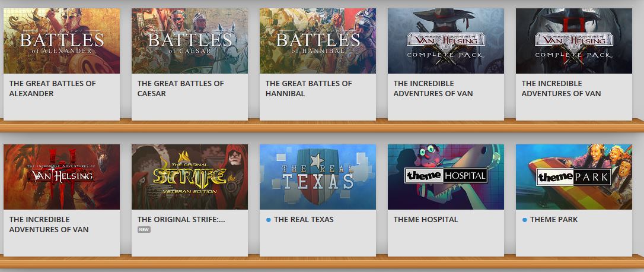This screenshot has width=644, height=272.
Task: Click 'The Real Texas' title label
Action: click(x=304, y=219)
